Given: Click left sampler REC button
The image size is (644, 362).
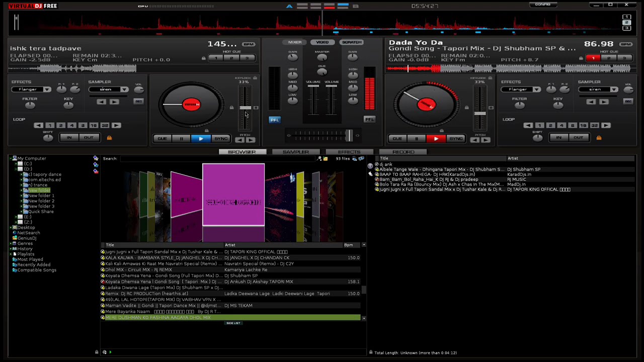Looking at the screenshot, I should point(138,102).
